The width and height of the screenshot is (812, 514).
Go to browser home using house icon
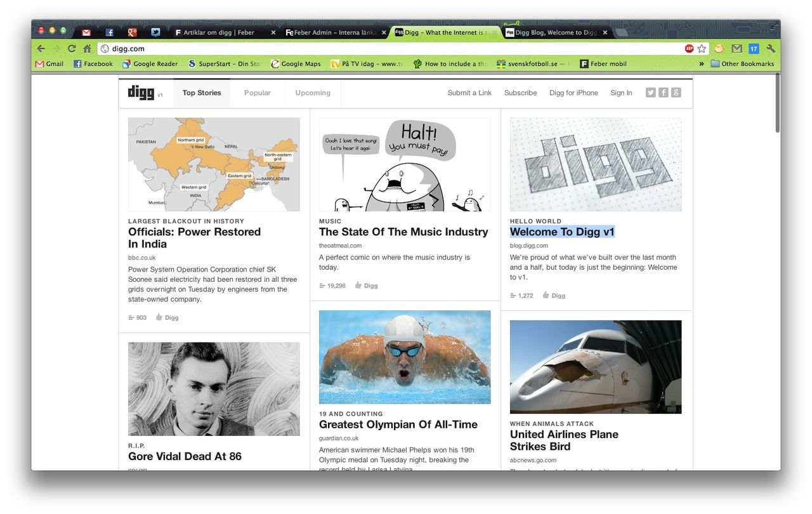pos(87,49)
